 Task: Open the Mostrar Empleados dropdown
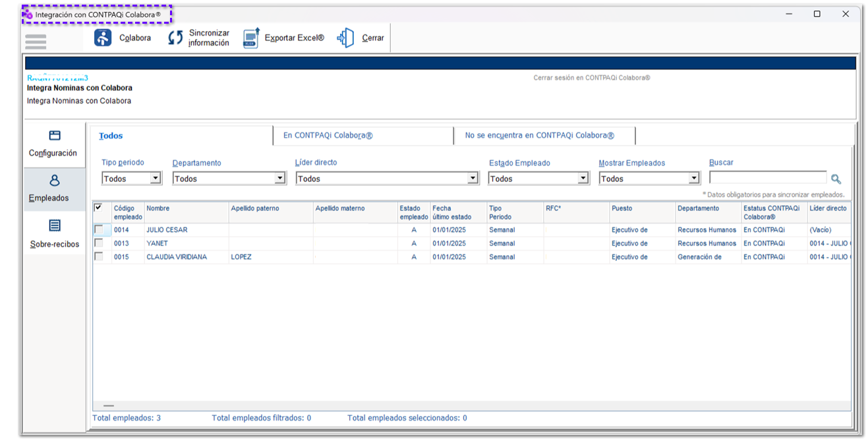click(x=693, y=178)
